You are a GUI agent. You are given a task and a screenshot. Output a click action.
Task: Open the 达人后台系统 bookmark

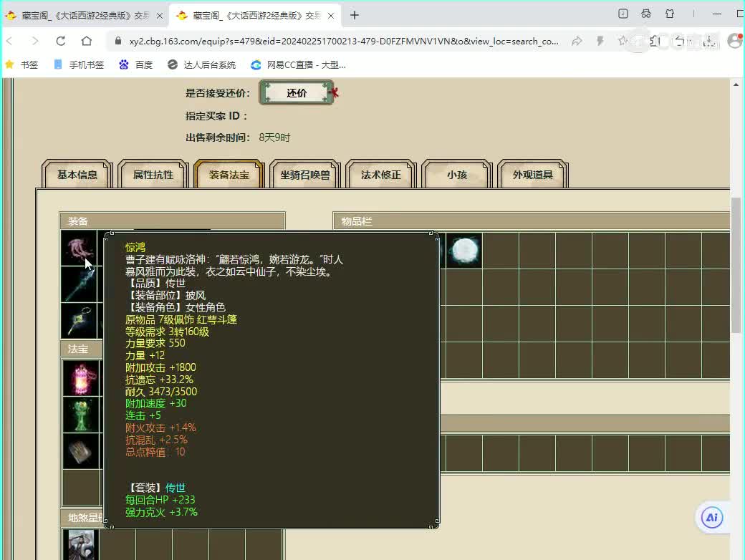pos(202,64)
